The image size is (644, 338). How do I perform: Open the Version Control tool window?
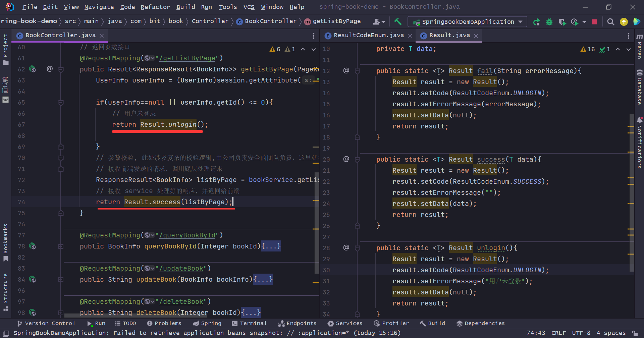coord(46,323)
